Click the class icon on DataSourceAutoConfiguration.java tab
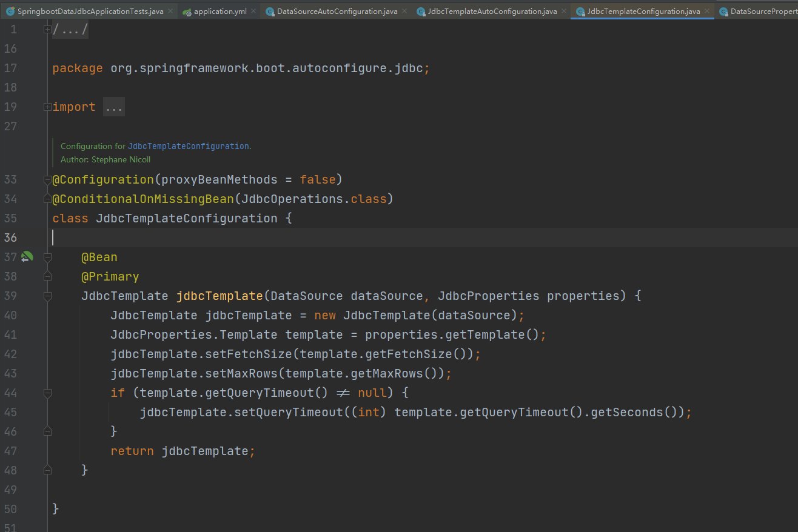This screenshot has height=532, width=798. 270,12
